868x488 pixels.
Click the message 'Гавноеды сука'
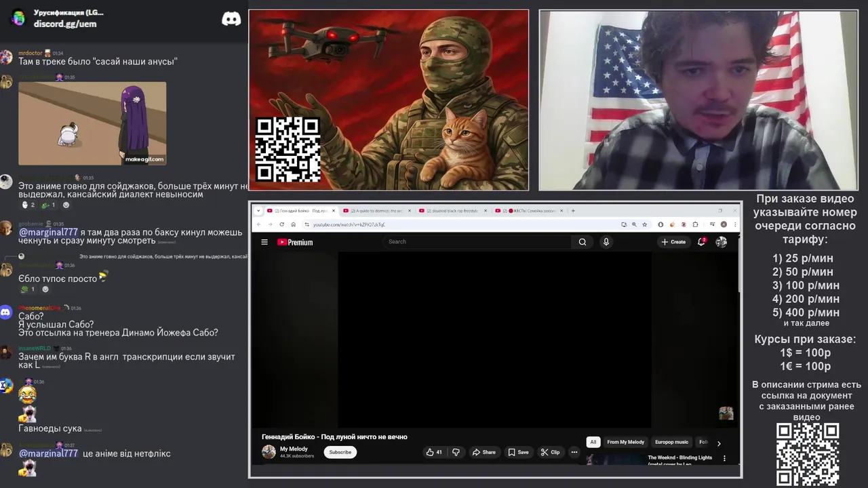pos(50,428)
